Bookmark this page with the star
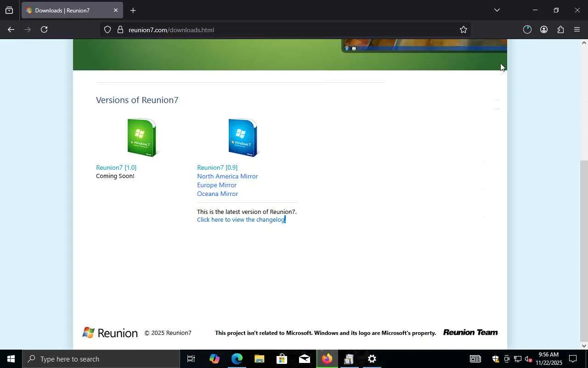The height and width of the screenshot is (368, 588). (x=464, y=29)
